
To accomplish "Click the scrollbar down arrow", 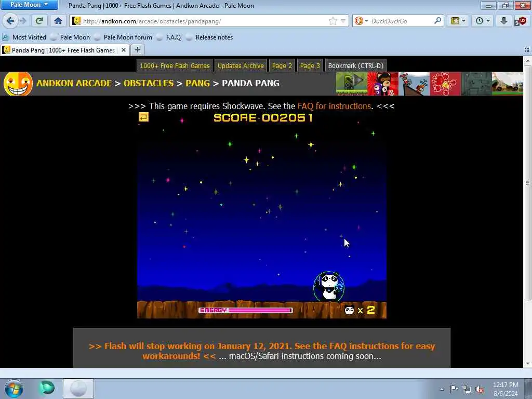I will pyautogui.click(x=527, y=364).
